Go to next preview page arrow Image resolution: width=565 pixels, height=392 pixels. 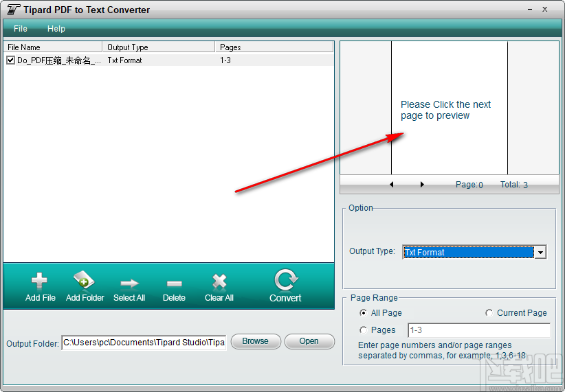click(422, 185)
